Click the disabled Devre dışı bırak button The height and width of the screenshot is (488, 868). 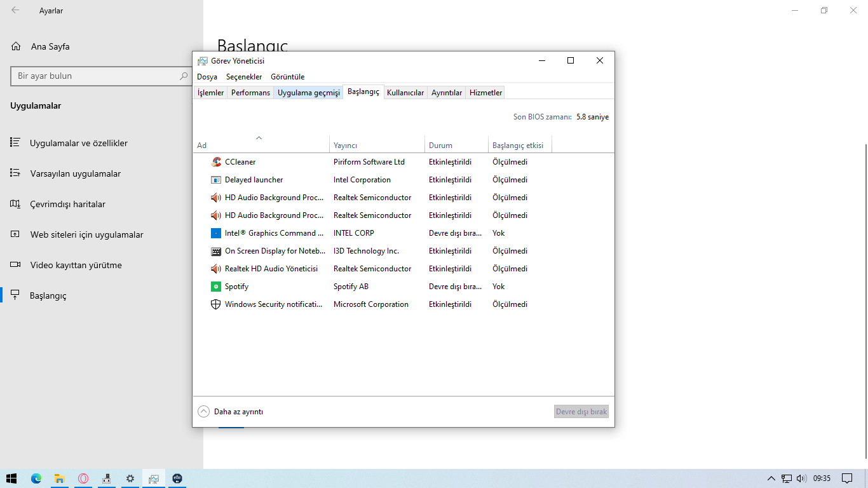pyautogui.click(x=581, y=412)
